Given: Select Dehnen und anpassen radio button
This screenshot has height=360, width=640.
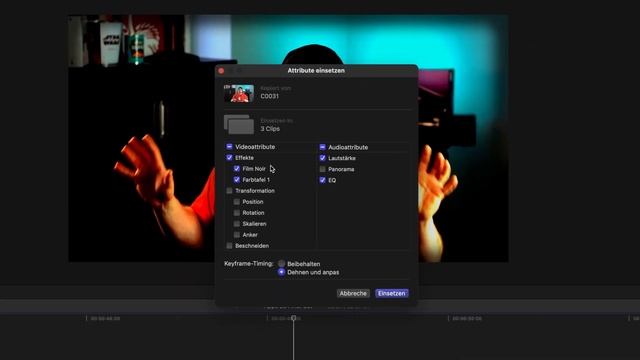Looking at the screenshot, I should (x=282, y=272).
